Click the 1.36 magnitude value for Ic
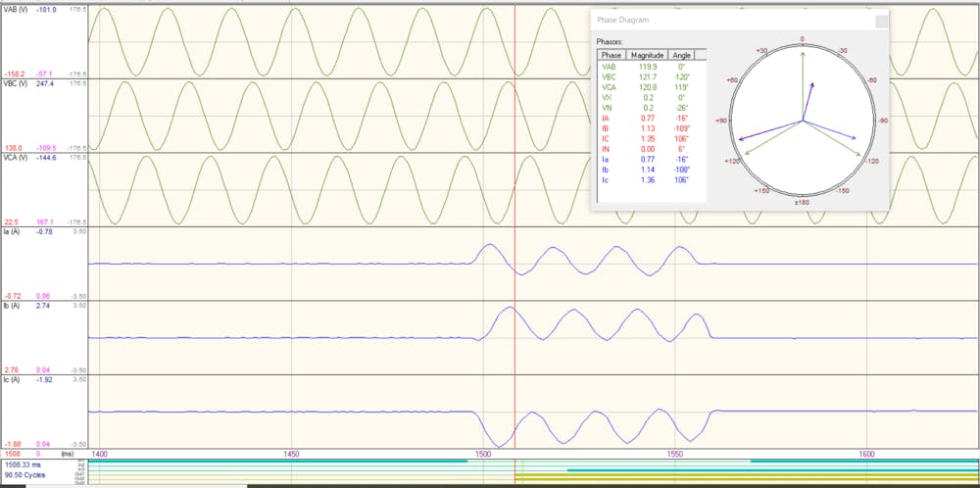The width and height of the screenshot is (980, 488). (648, 180)
